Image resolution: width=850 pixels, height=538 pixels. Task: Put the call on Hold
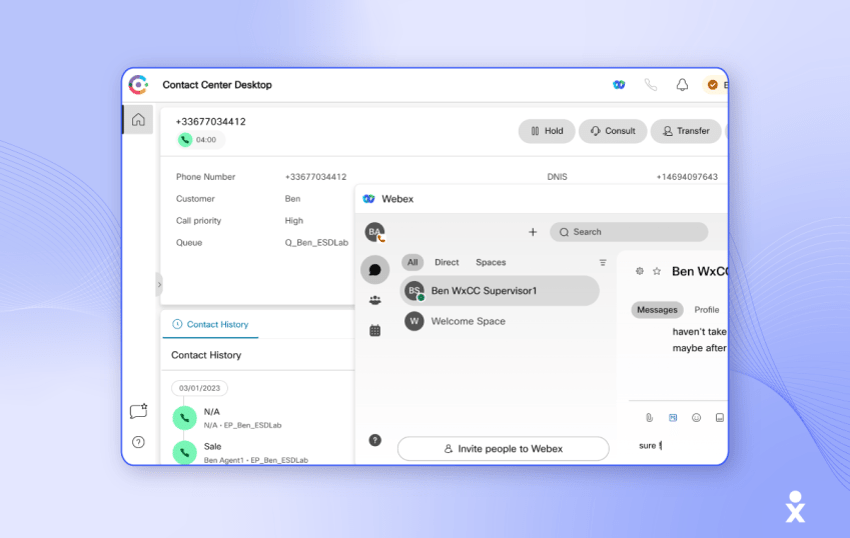(546, 131)
